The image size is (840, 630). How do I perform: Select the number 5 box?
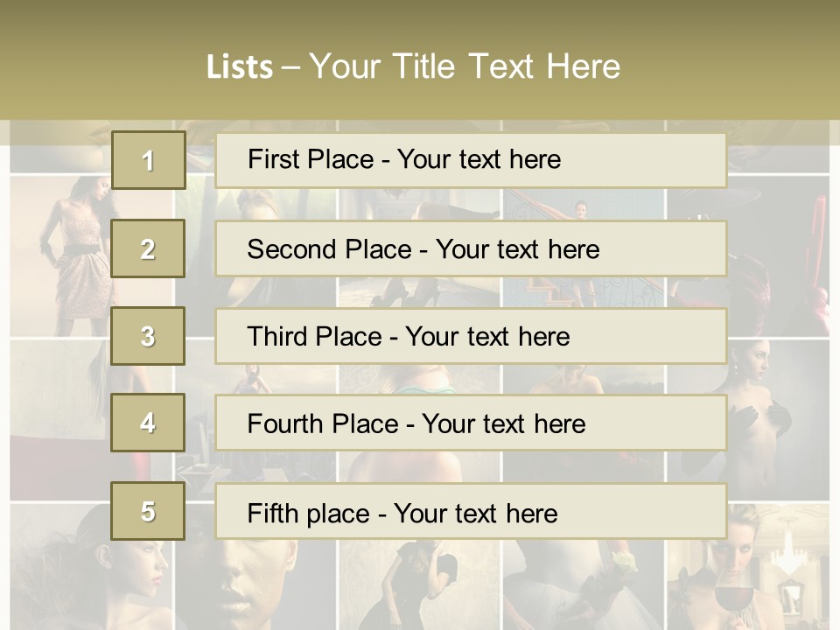point(148,511)
